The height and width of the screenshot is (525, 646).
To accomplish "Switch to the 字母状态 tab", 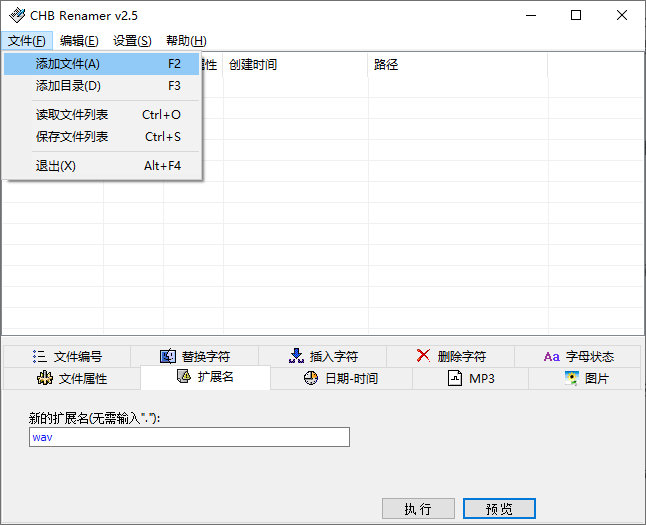I will (578, 356).
